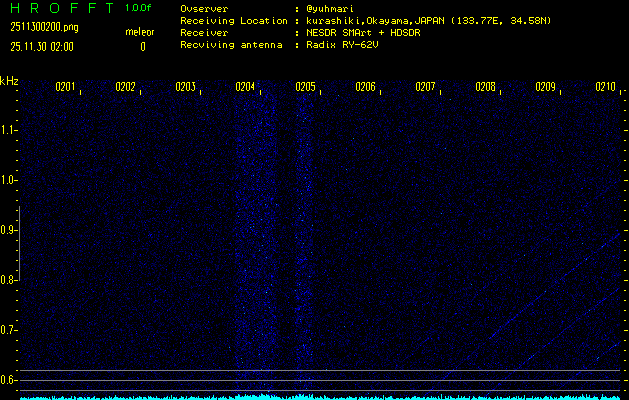The width and height of the screenshot is (629, 400).
Task: Click the meteor count value 0
Action: click(x=143, y=47)
